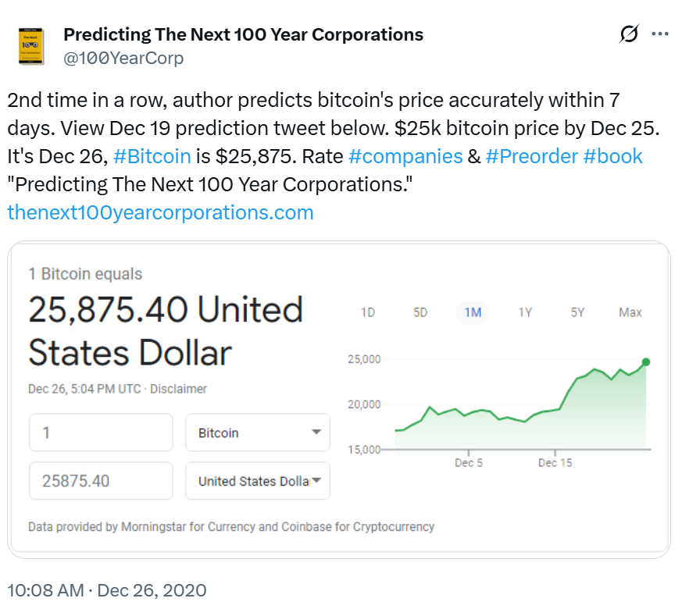
Task: Click the amount field showing 1
Action: (100, 433)
